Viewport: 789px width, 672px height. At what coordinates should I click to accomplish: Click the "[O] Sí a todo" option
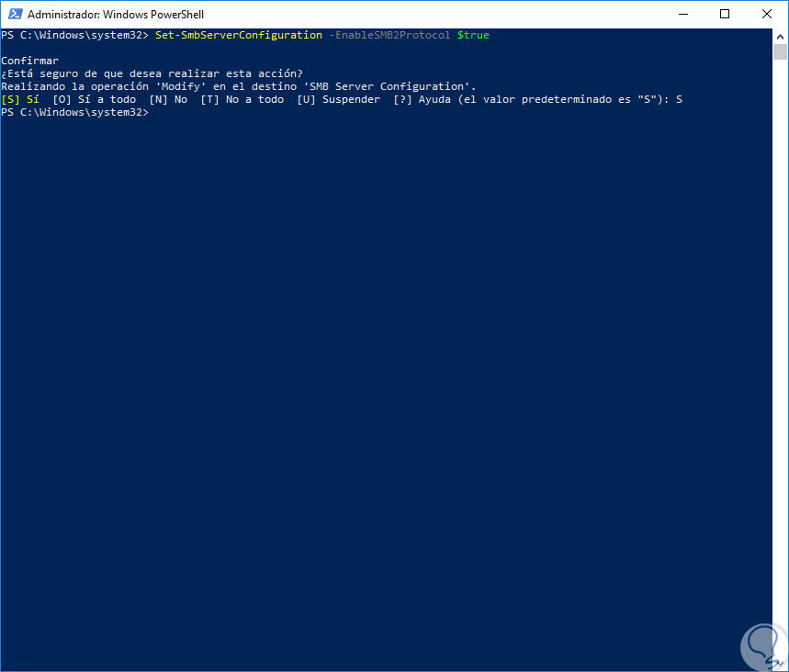coord(95,99)
